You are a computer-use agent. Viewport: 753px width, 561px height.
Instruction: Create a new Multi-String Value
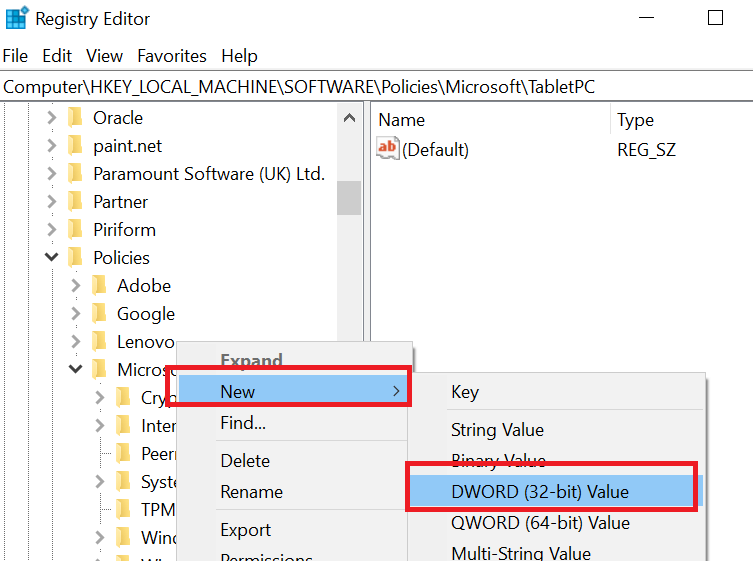pos(521,553)
